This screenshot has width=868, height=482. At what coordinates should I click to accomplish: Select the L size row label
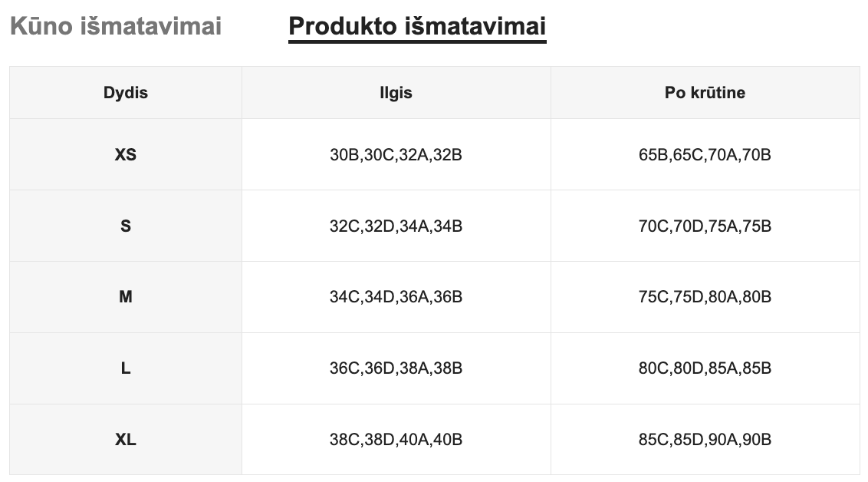tap(126, 368)
